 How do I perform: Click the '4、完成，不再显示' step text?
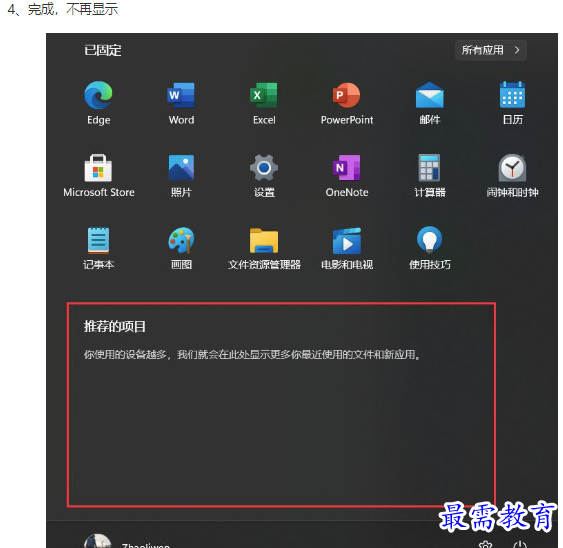click(x=63, y=9)
